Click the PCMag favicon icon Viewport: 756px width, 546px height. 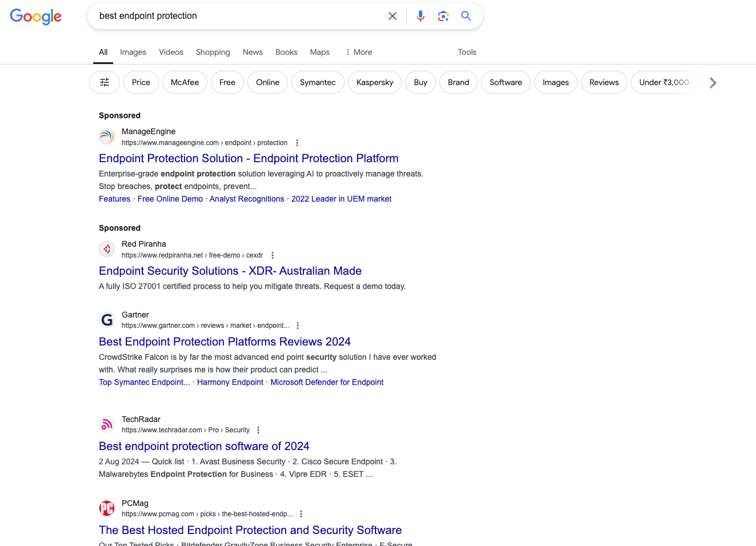tap(107, 508)
